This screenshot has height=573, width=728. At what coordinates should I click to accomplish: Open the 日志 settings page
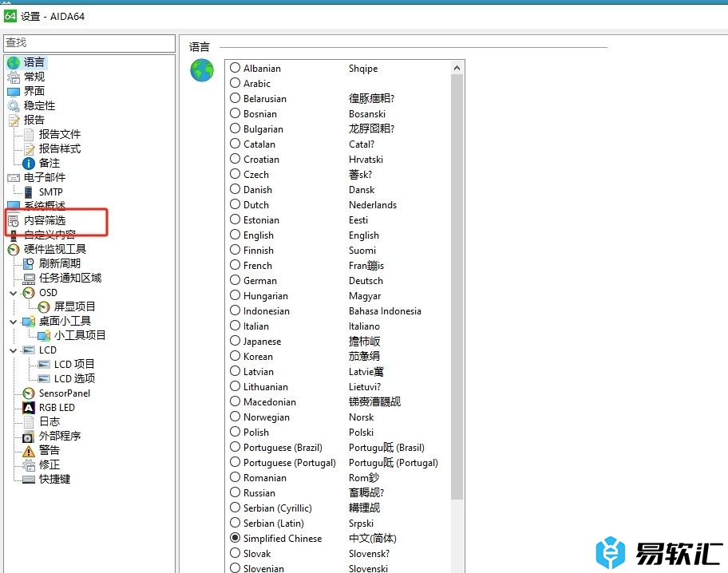point(49,421)
